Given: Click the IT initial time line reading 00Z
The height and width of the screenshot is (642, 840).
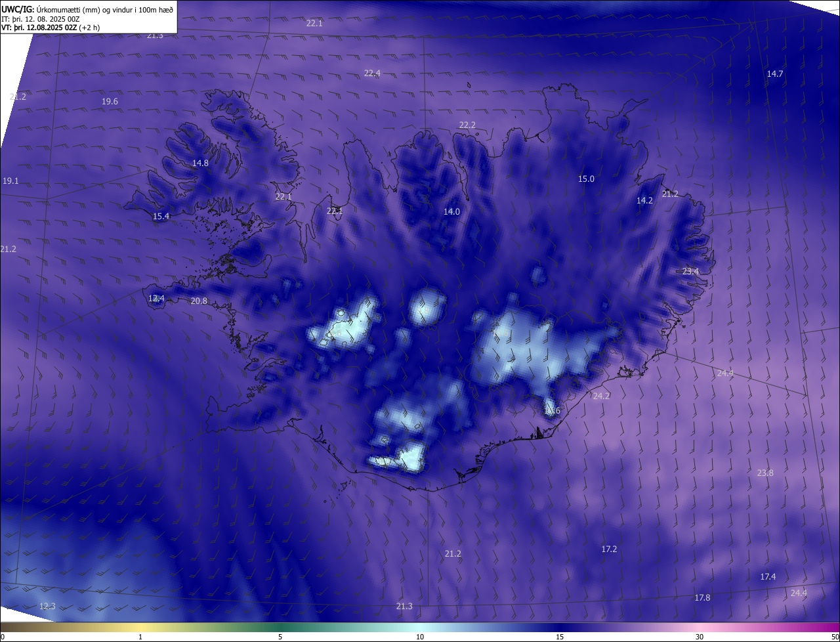Looking at the screenshot, I should [41, 19].
